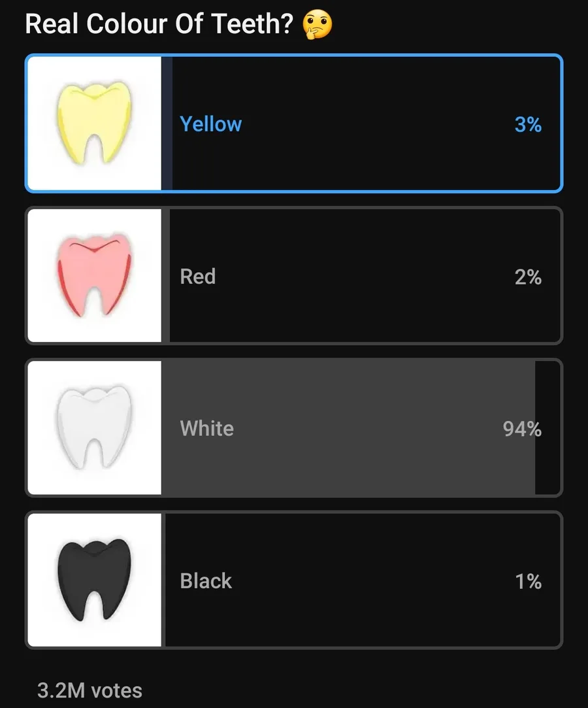Click the 94% result for White
The height and width of the screenshot is (708, 588).
click(x=522, y=429)
